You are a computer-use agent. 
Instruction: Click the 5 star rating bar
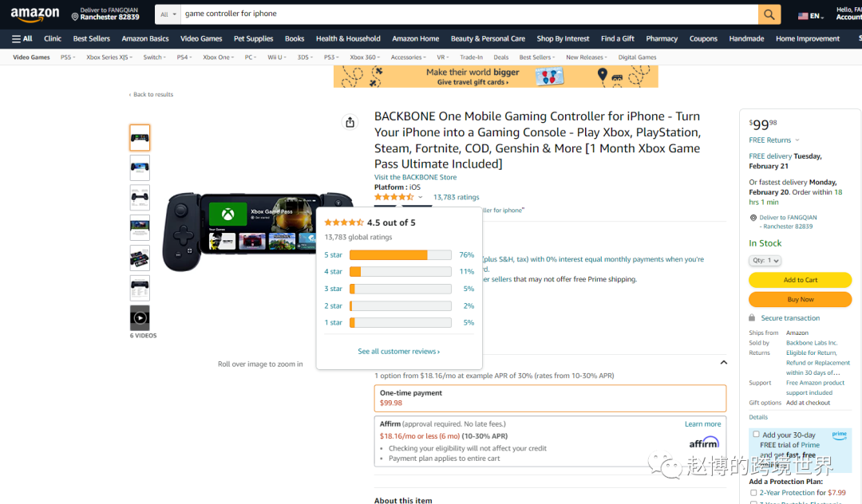[400, 254]
